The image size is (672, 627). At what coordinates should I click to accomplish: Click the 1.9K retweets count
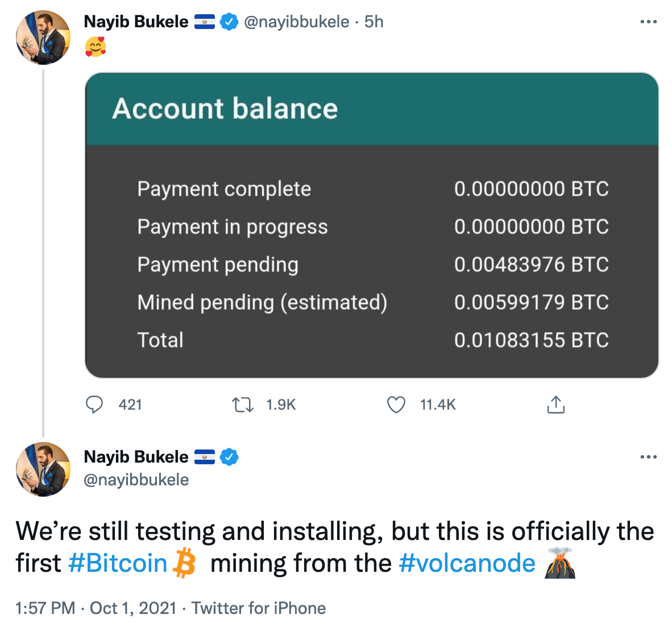pos(281,405)
